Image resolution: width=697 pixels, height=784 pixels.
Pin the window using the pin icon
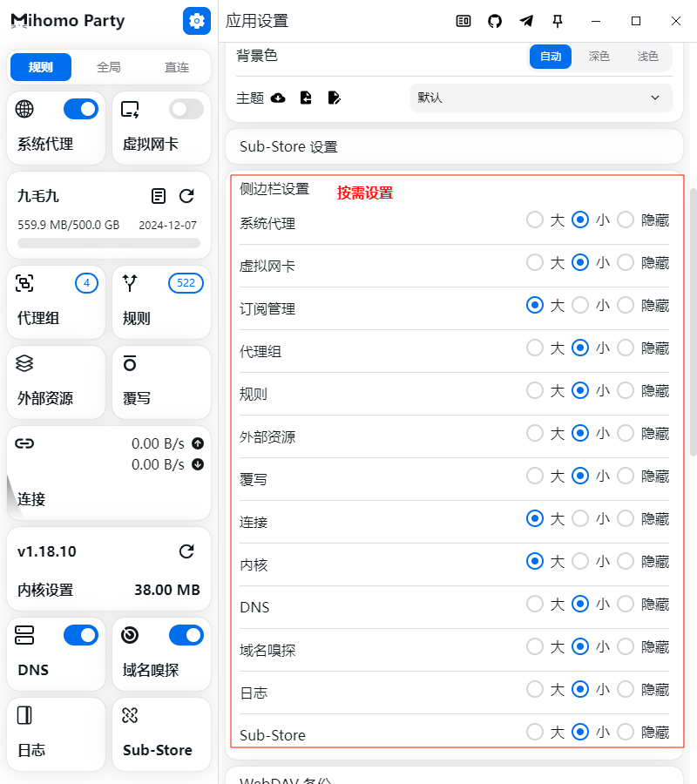click(558, 21)
